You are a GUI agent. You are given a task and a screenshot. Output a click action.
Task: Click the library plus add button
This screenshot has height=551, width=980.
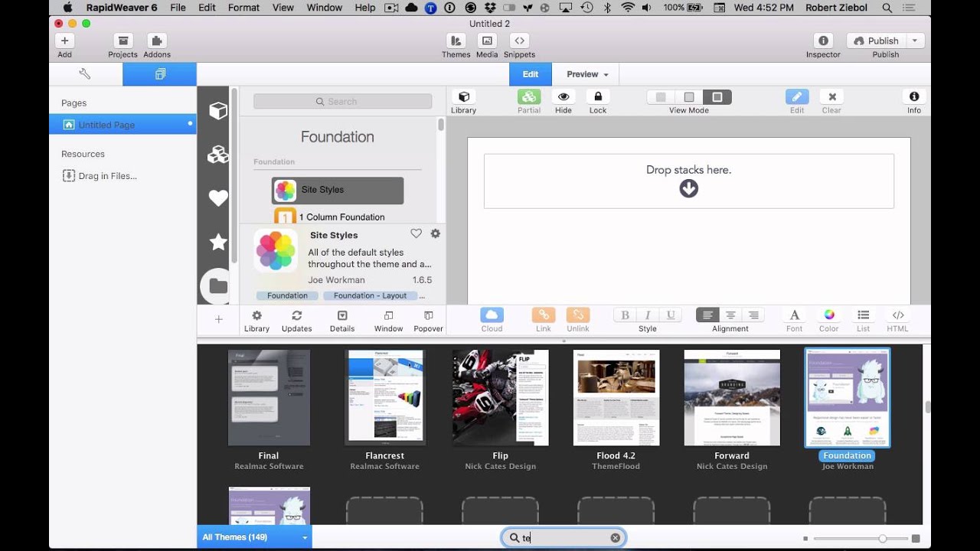coord(218,319)
